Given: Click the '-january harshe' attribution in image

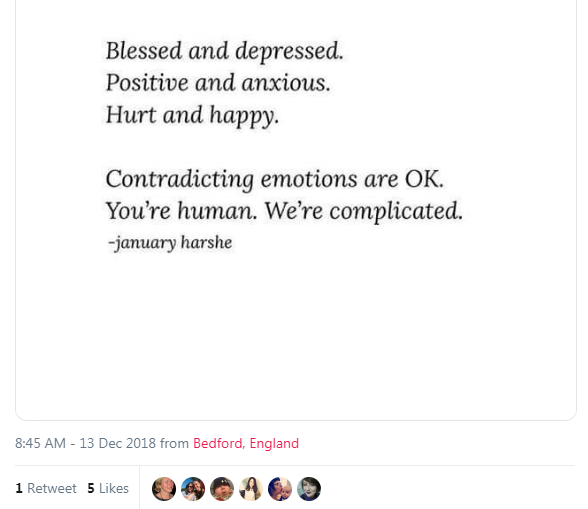Looking at the screenshot, I should click(x=170, y=243).
